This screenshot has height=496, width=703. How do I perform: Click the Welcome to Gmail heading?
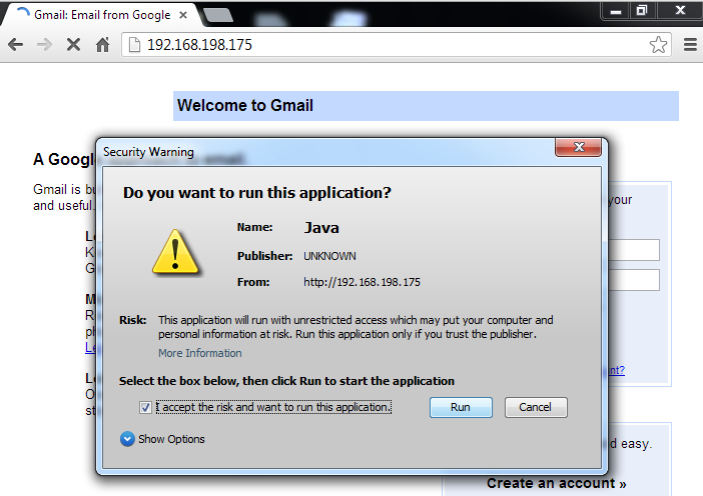pyautogui.click(x=245, y=105)
